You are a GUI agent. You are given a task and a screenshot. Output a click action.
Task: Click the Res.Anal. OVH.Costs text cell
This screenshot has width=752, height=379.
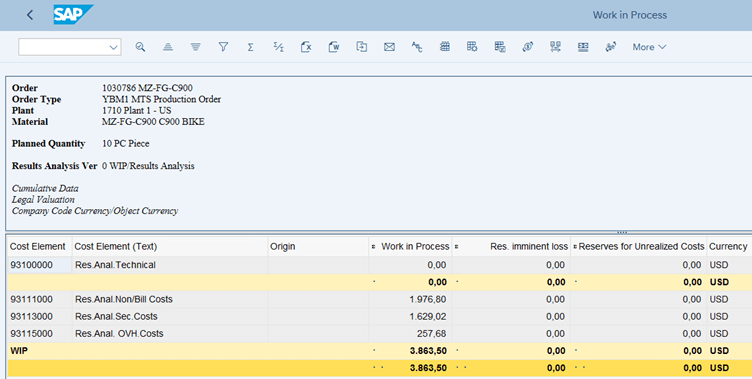point(170,333)
